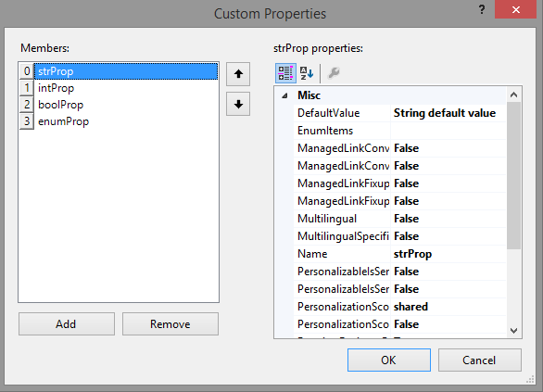Screen dimensions: 543x392
Task: Select enumProp in Members list
Action: (x=126, y=121)
